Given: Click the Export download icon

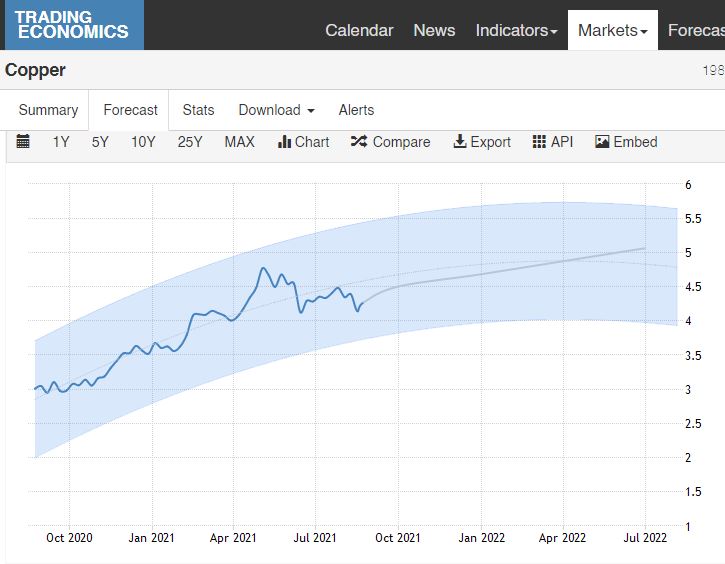Looking at the screenshot, I should [x=460, y=142].
